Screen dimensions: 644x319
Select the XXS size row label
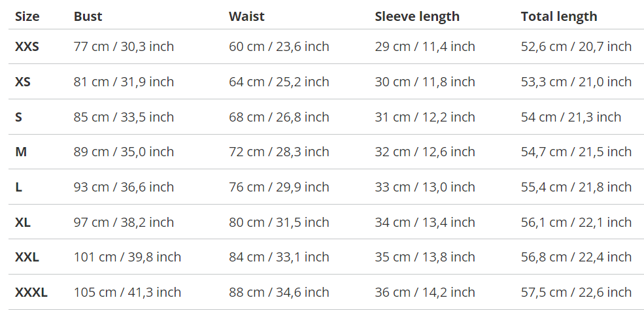(27, 46)
